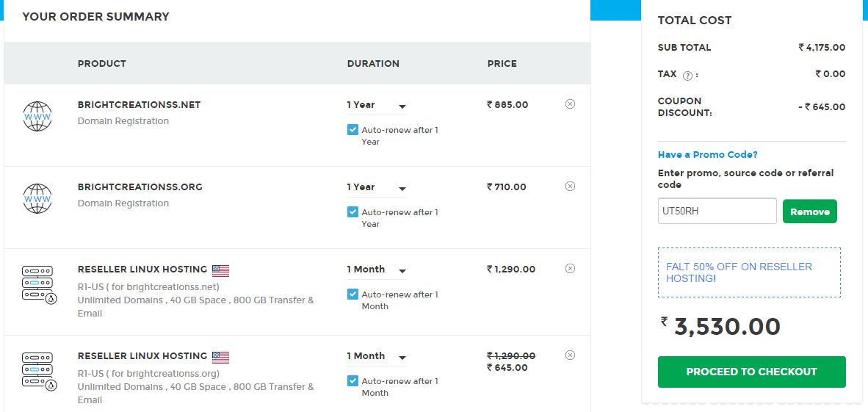Remove the applied UT50RH promo code
The height and width of the screenshot is (412, 868).
point(809,212)
